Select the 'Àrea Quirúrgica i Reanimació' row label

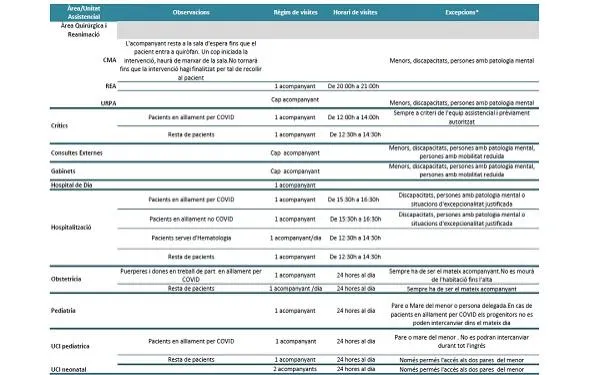[x=83, y=30]
